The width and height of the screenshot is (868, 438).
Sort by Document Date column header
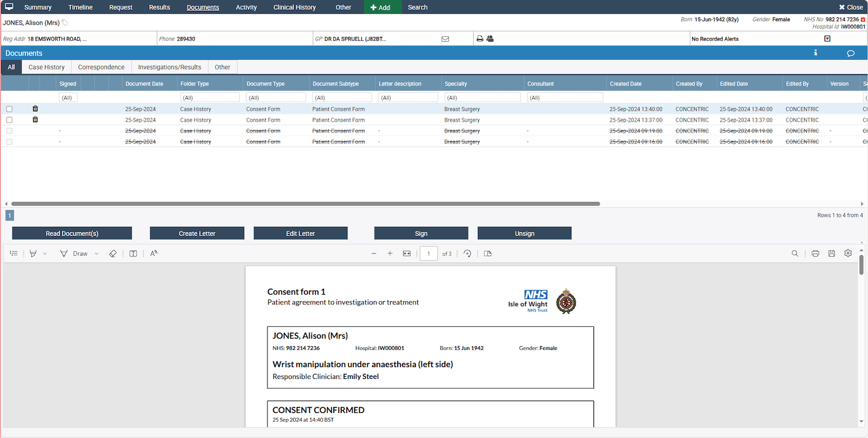click(x=144, y=84)
